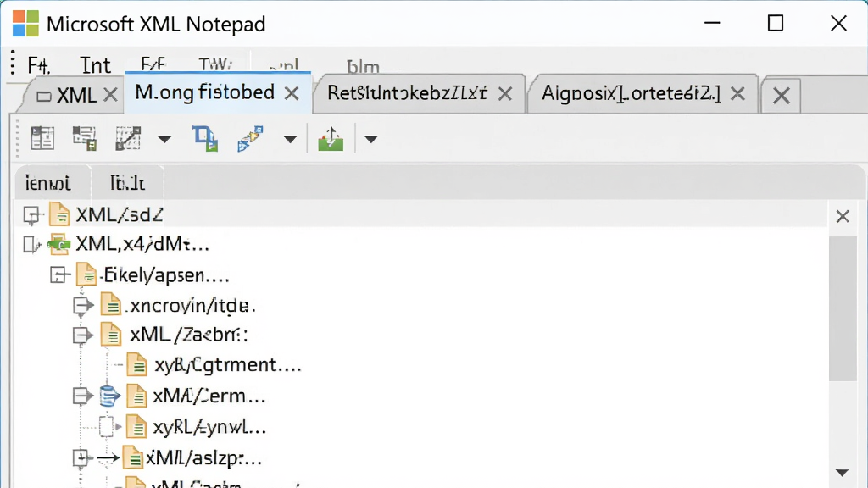Close the 'Aigposix[.ortetedi2.]' tab
This screenshot has height=488, width=868.
737,93
